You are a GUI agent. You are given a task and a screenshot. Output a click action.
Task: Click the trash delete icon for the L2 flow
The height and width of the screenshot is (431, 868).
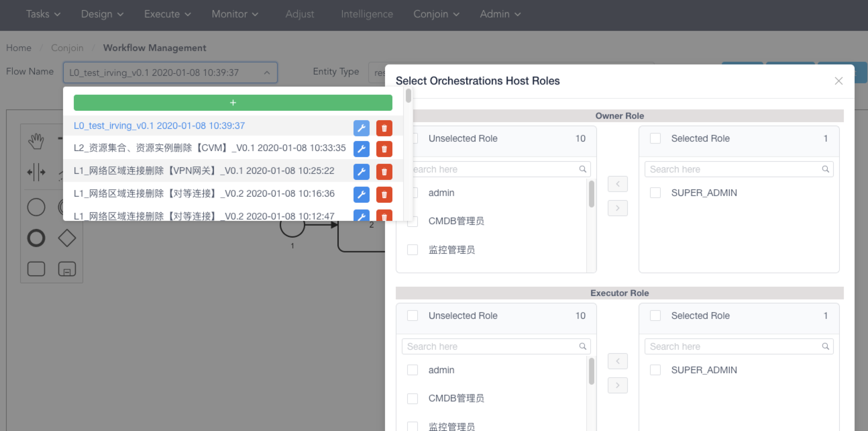point(384,149)
